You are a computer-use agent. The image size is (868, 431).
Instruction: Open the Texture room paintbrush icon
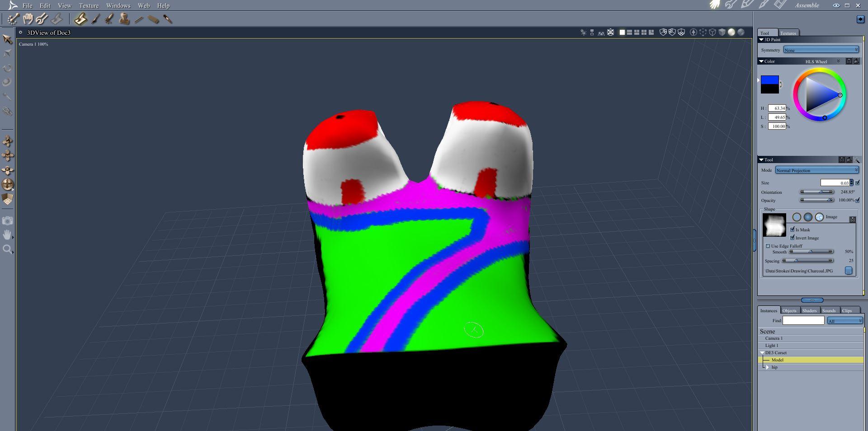pyautogui.click(x=764, y=5)
